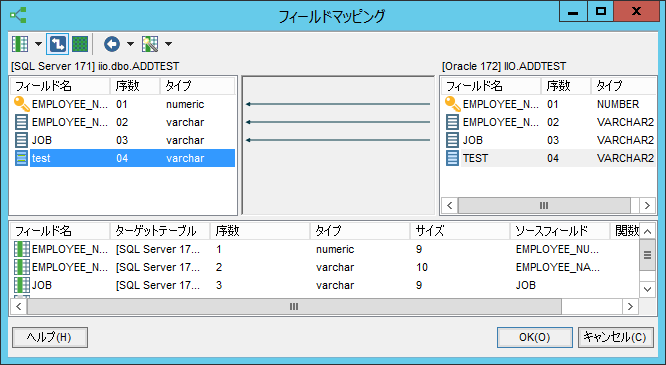666x365 pixels.
Task: Click the key icon in the Oracle NUMBER row
Action: (x=452, y=104)
